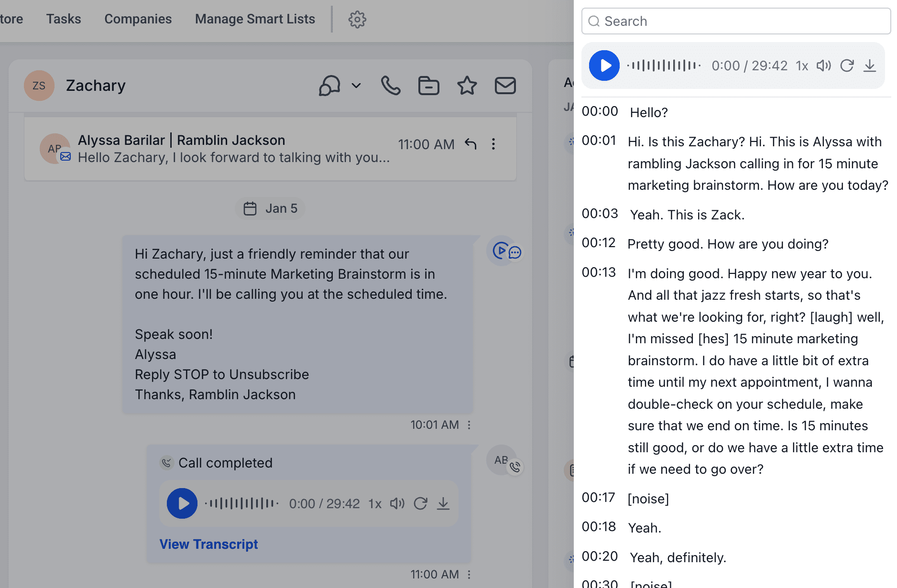Reply to Alyssa Barilar email with arrow icon
The height and width of the screenshot is (588, 897).
[x=470, y=144]
